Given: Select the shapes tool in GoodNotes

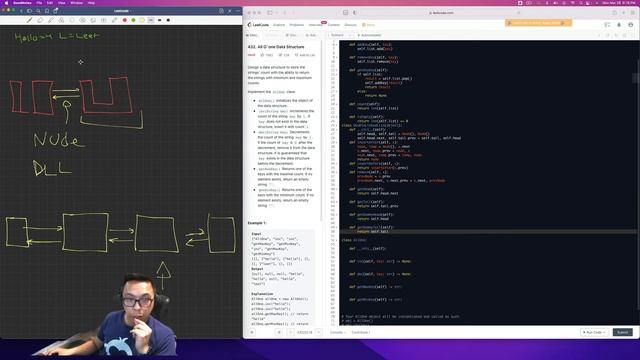Looking at the screenshot, I should coord(61,20).
